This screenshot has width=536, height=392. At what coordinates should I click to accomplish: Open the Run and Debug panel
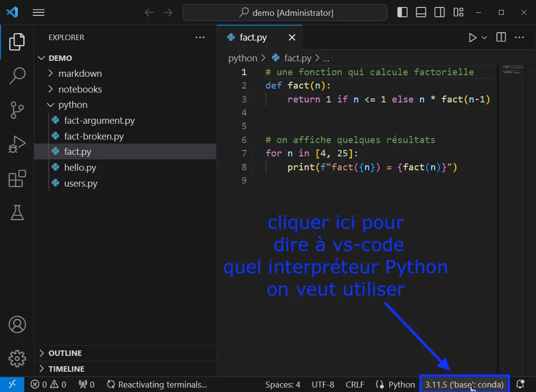17,145
